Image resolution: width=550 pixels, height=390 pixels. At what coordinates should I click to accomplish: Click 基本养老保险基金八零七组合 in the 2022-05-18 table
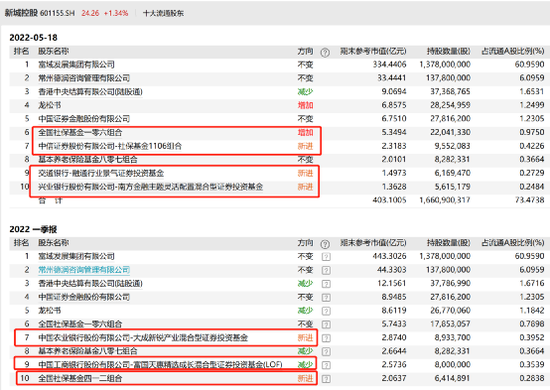(x=88, y=160)
